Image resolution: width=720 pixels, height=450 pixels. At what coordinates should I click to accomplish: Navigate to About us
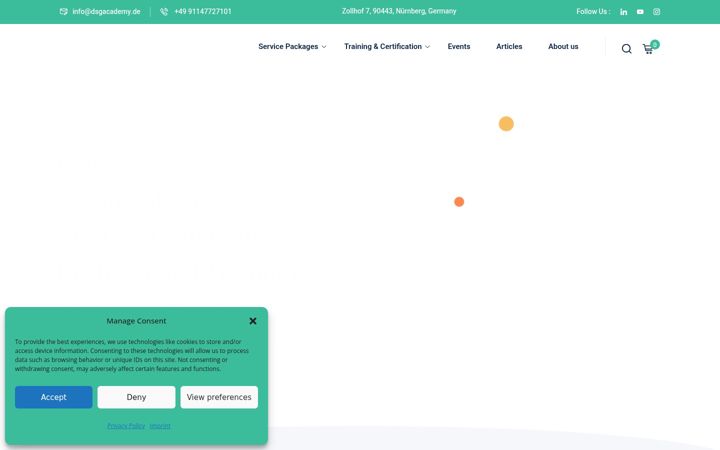pyautogui.click(x=563, y=46)
